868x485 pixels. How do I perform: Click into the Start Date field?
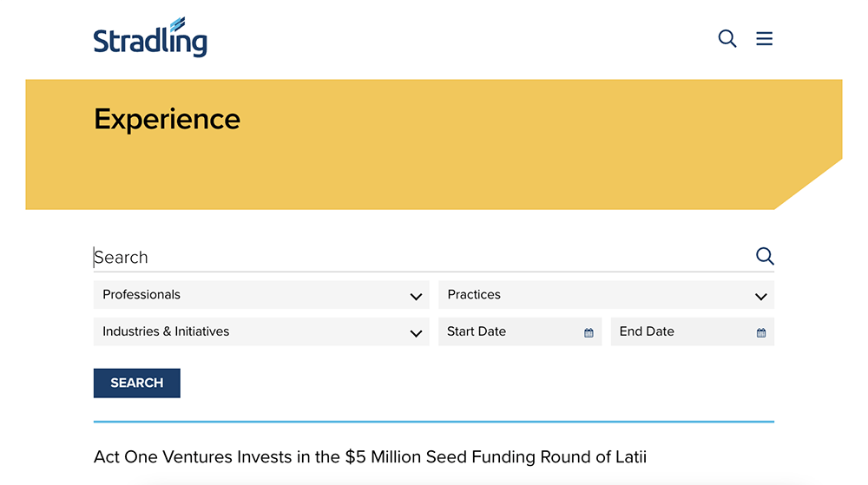(508, 331)
